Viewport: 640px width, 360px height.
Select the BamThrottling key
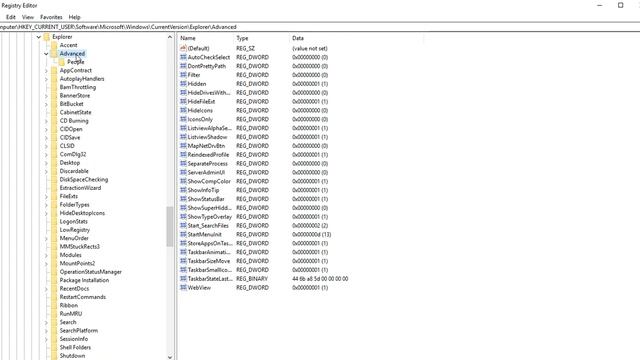(x=78, y=87)
